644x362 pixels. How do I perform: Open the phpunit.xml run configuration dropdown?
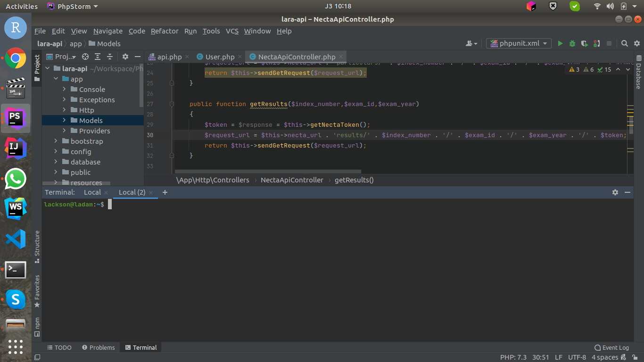pos(519,43)
